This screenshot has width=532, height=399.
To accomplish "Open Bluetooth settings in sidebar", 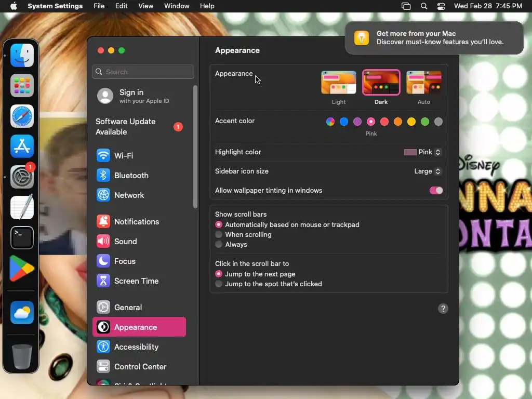I will coord(139,176).
